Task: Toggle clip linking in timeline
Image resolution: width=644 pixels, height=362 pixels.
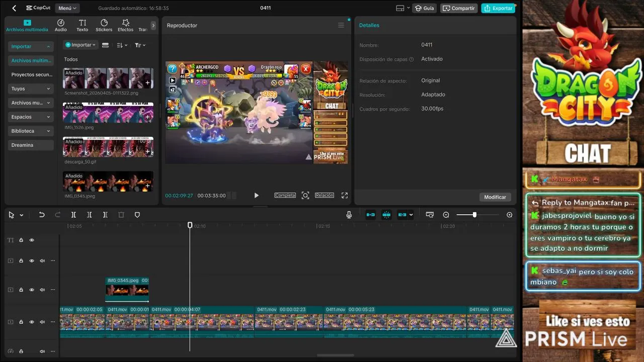Action: pos(402,215)
